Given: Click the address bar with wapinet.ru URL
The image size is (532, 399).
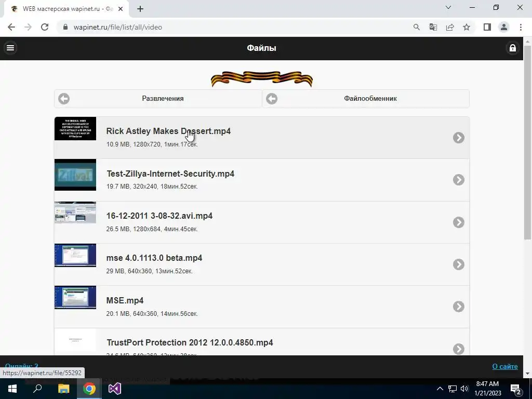Looking at the screenshot, I should tap(234, 27).
